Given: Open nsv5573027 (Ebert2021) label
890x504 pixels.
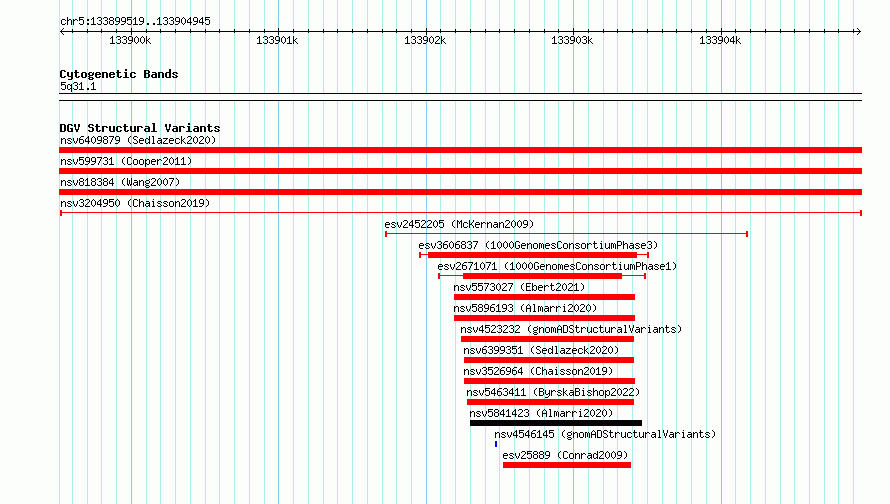Looking at the screenshot, I should (x=519, y=287).
